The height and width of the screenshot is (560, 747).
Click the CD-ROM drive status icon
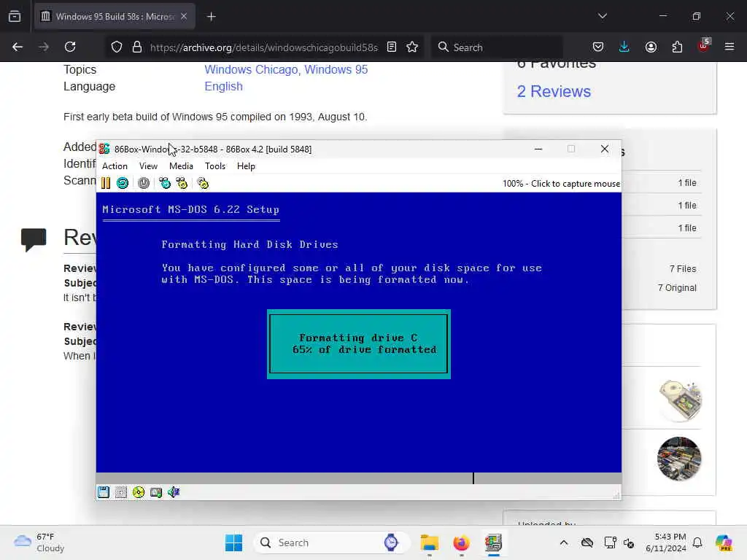pos(139,492)
